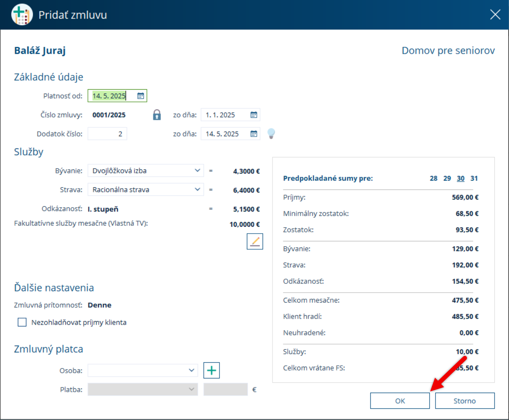509x420 pixels.
Task: Click the Príjmy amount 569,00 €
Action: pyautogui.click(x=465, y=197)
